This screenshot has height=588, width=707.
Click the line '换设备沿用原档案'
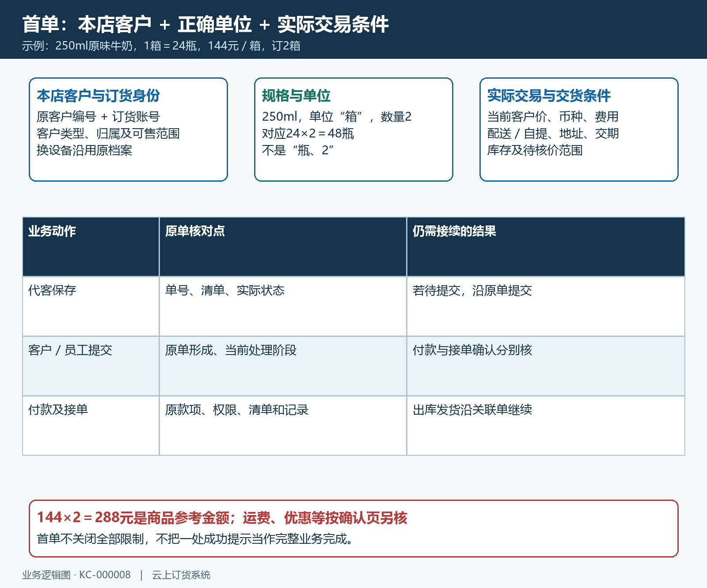pyautogui.click(x=84, y=150)
